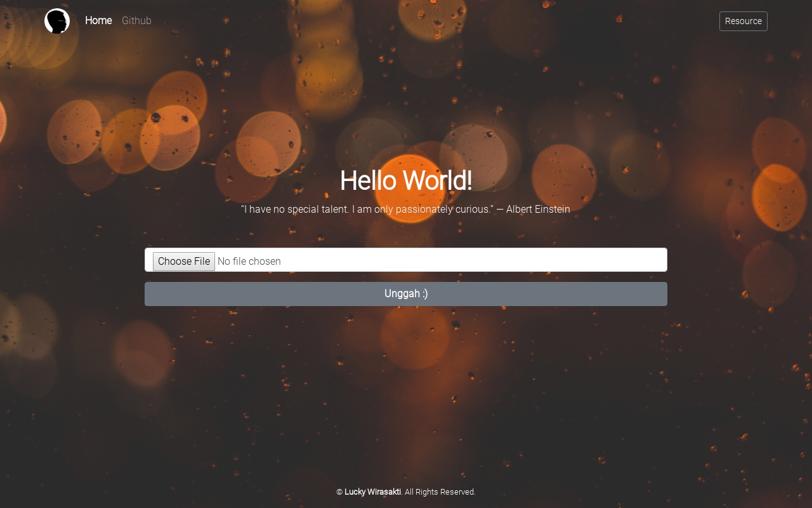Click the copyright symbol in footer
Viewport: 812px width, 508px height.
pos(339,492)
